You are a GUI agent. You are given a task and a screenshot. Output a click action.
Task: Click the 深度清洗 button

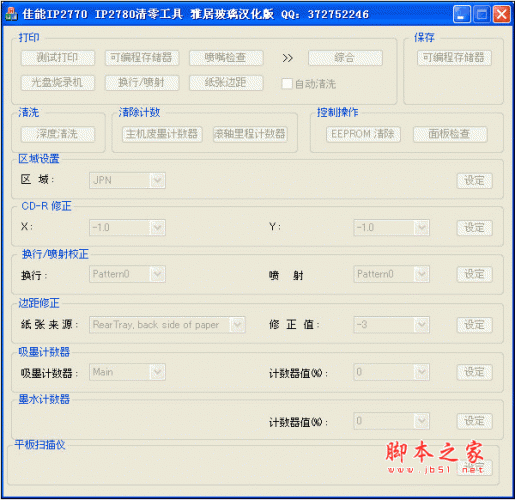[x=58, y=134]
